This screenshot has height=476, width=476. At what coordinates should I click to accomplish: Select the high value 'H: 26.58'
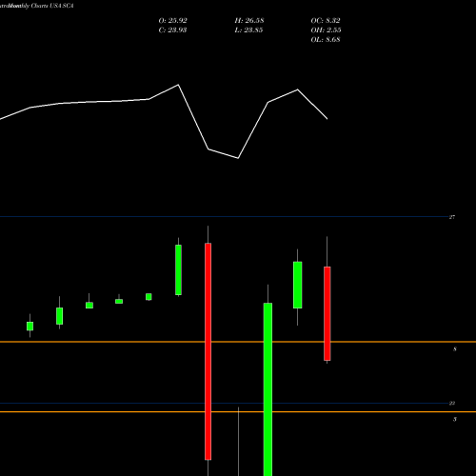[x=249, y=21]
